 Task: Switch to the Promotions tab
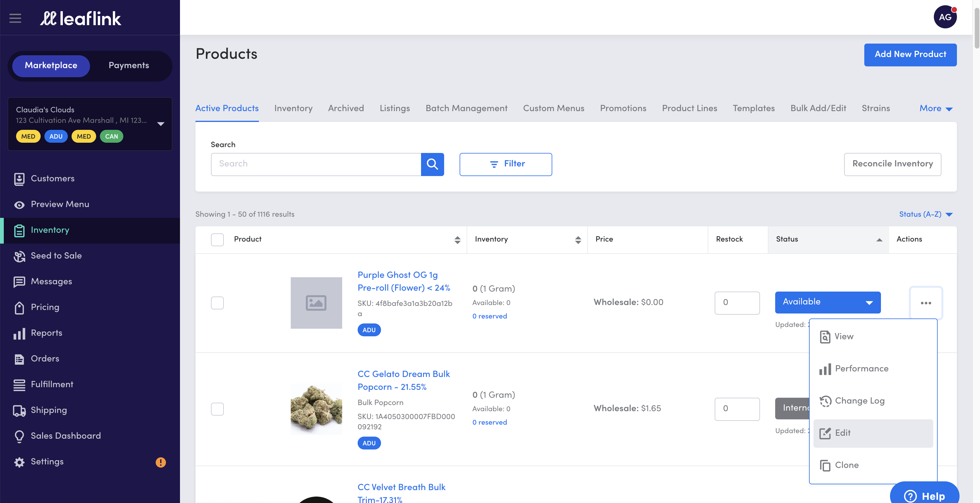click(x=623, y=108)
